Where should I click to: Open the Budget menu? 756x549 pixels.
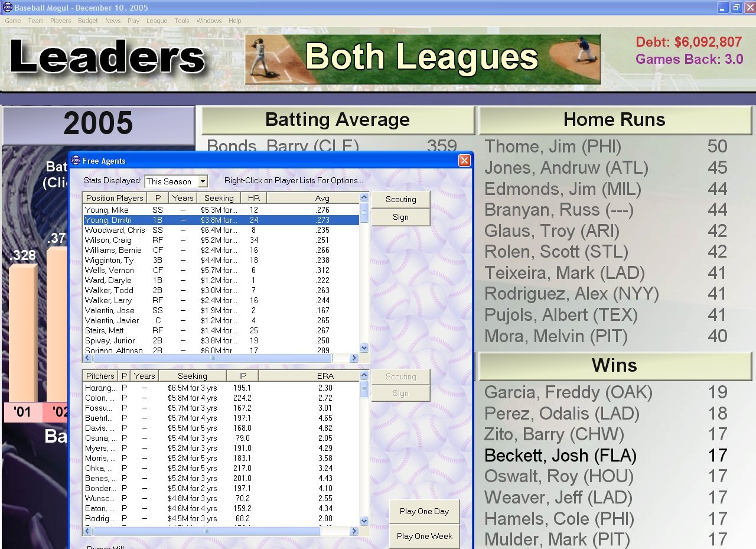[88, 21]
